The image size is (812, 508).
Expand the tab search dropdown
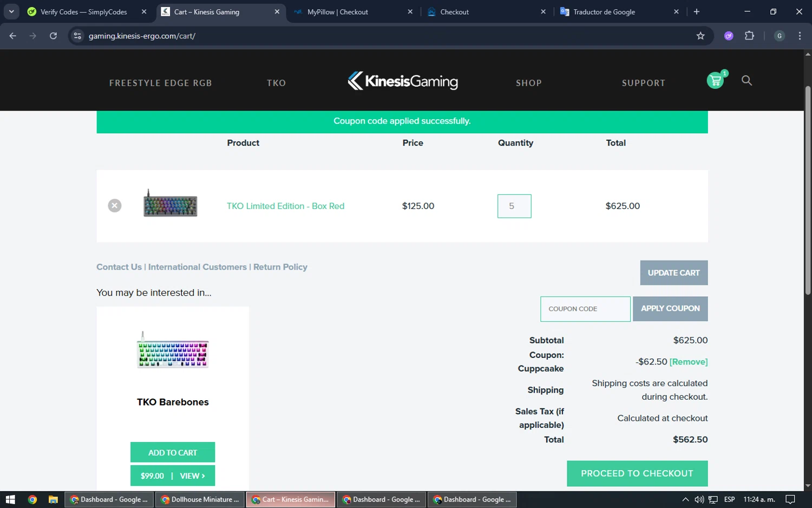(x=11, y=12)
